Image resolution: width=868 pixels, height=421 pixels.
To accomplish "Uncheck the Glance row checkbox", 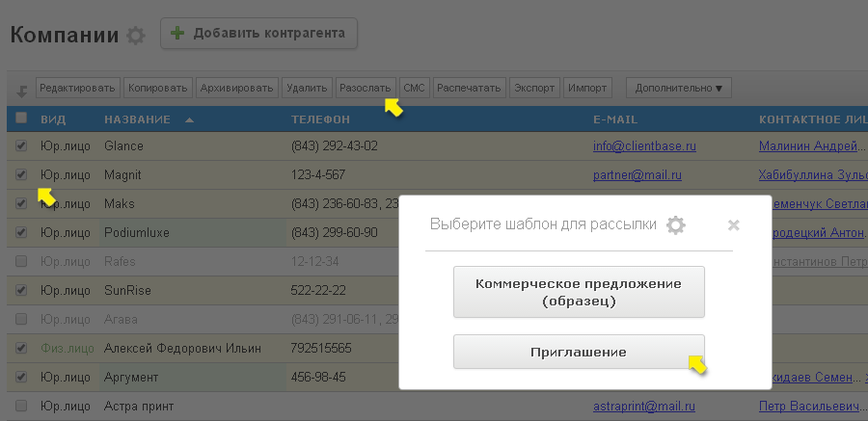I will click(x=21, y=146).
